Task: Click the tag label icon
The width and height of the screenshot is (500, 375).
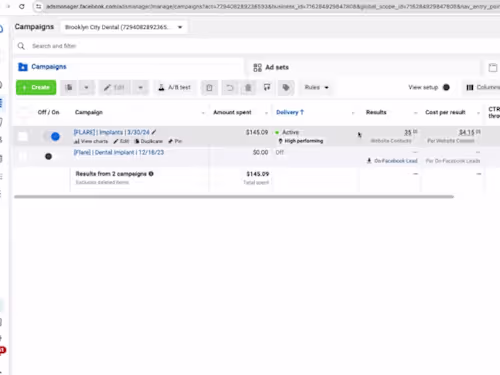Action: pos(286,88)
